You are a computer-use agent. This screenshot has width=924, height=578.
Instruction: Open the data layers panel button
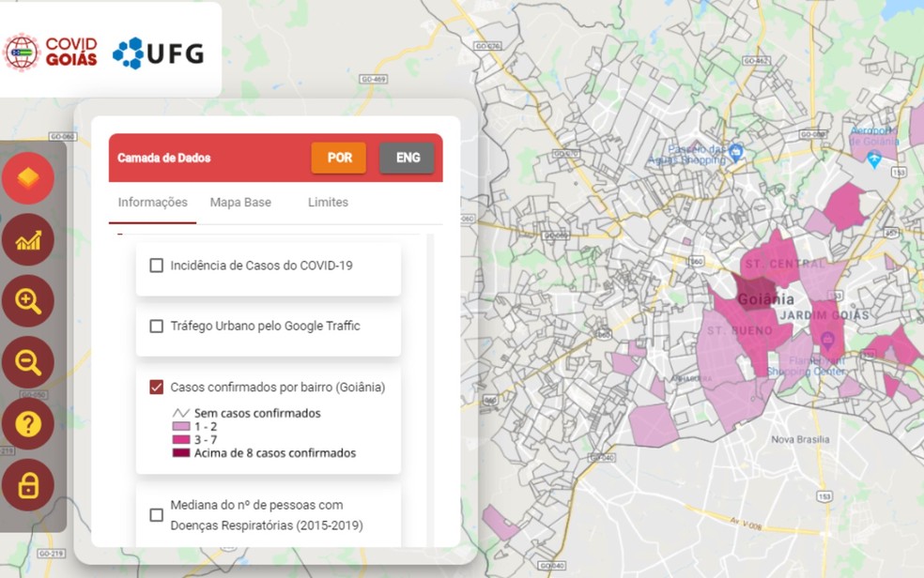(x=27, y=177)
